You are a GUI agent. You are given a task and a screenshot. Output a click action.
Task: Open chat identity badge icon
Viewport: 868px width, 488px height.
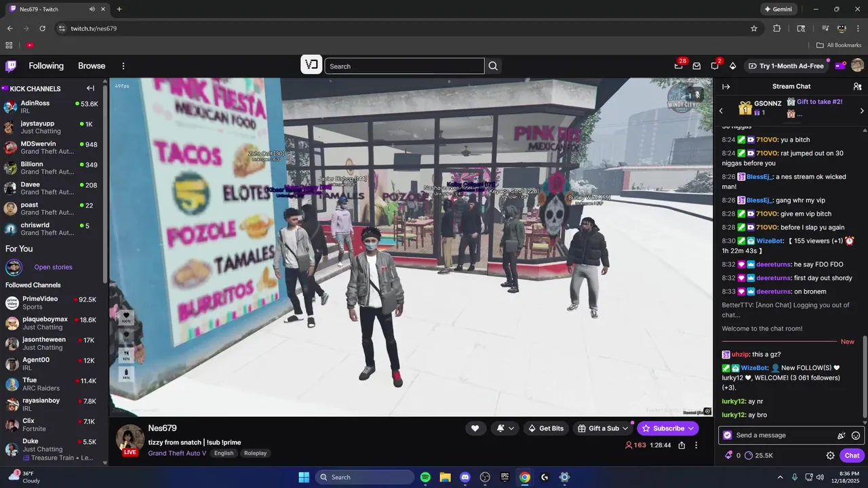click(728, 435)
